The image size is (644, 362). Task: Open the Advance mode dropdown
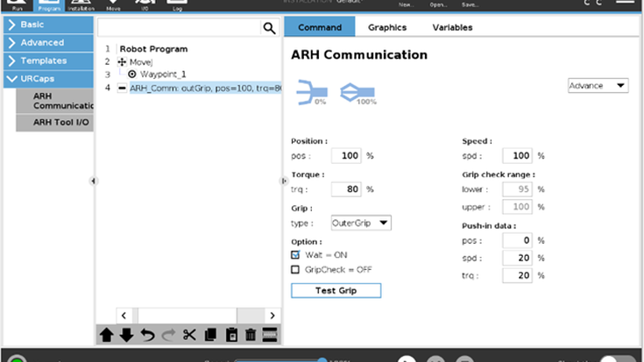[x=598, y=86]
